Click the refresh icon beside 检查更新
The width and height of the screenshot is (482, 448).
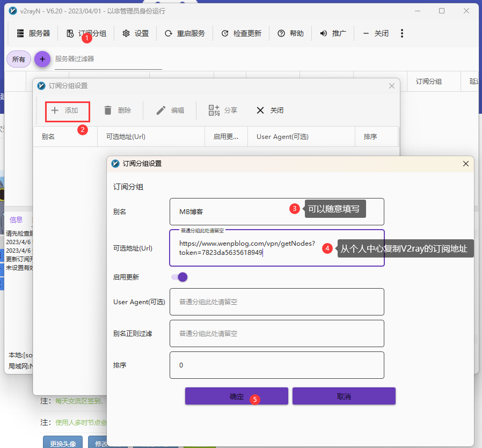225,33
